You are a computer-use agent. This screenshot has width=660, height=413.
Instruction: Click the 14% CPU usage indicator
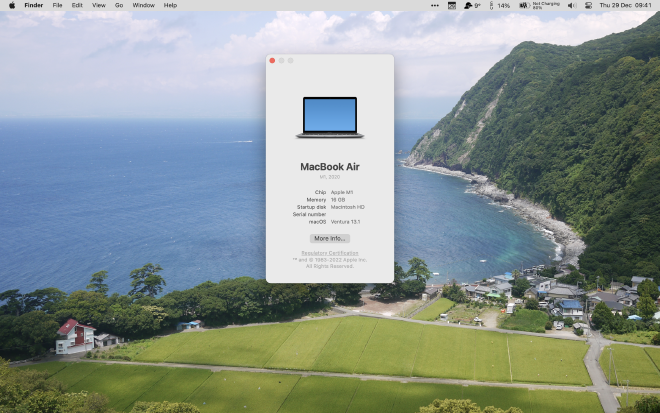coord(500,5)
